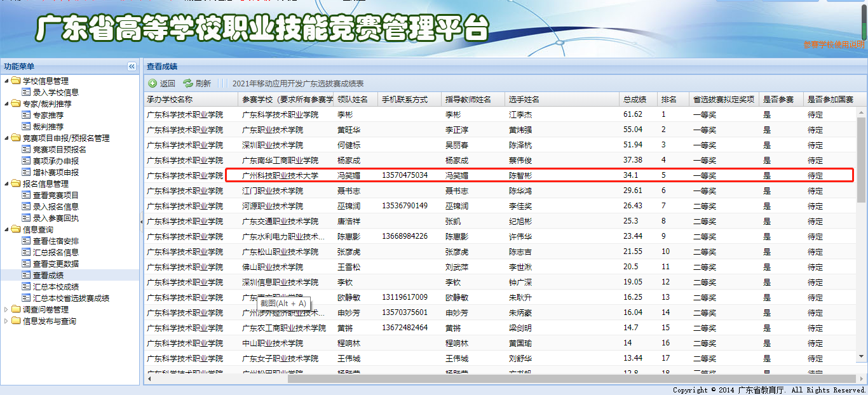Viewport: 868px width, 395px height.
Task: Expand the 调查问卷管理 tree node
Action: (6, 309)
